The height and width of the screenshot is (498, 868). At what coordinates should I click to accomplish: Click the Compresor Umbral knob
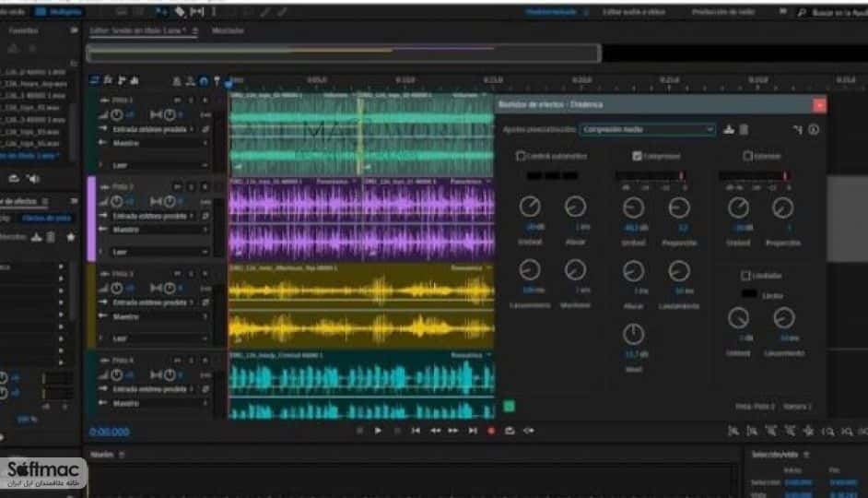pyautogui.click(x=633, y=207)
